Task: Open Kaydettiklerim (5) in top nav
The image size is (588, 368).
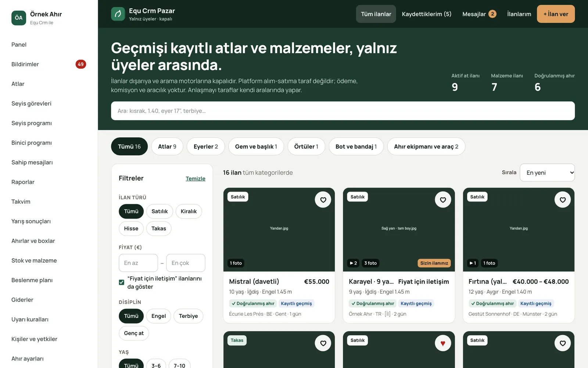Action: 427,14
